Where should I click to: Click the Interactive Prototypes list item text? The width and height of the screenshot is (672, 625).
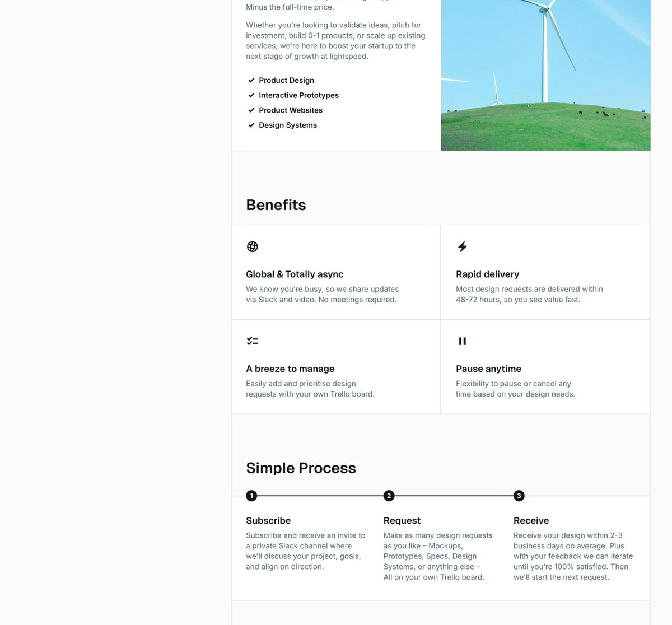(x=298, y=95)
